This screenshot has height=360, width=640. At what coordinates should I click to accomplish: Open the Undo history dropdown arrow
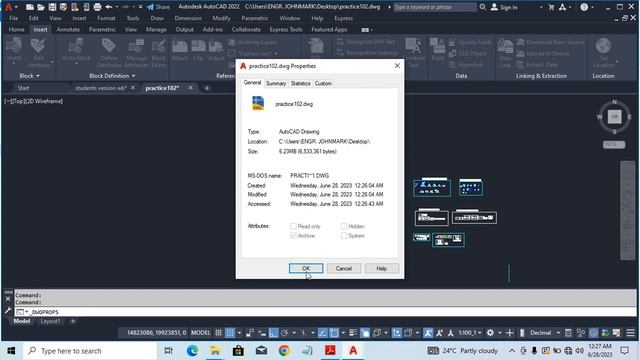(116, 7)
